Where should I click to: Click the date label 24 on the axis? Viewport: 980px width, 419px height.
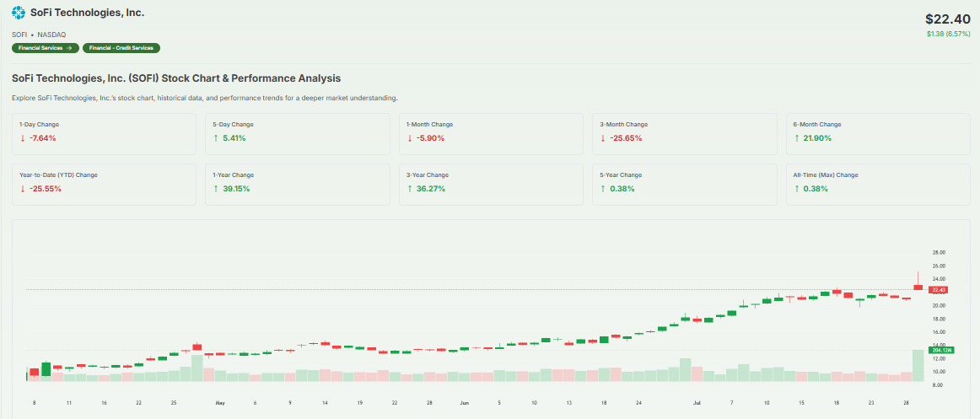[x=638, y=403]
